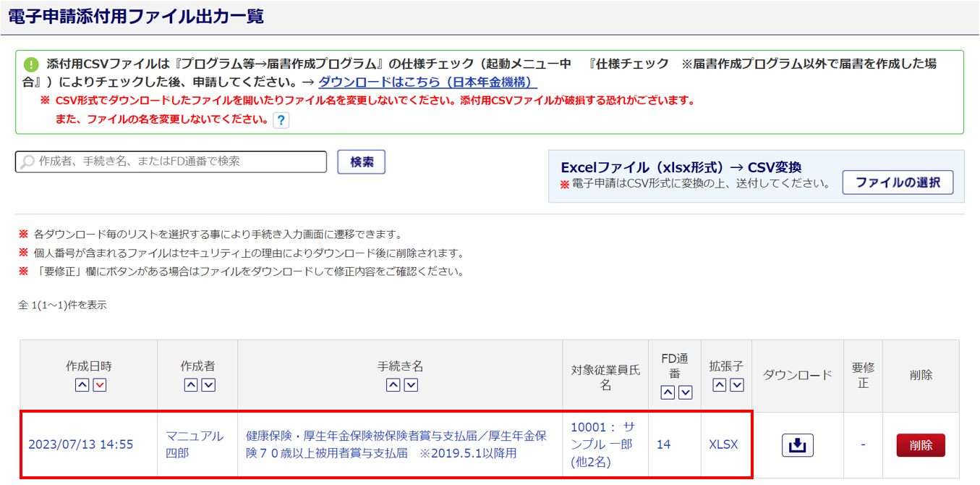
Task: Click the 要修正 dash cell
Action: [x=863, y=444]
